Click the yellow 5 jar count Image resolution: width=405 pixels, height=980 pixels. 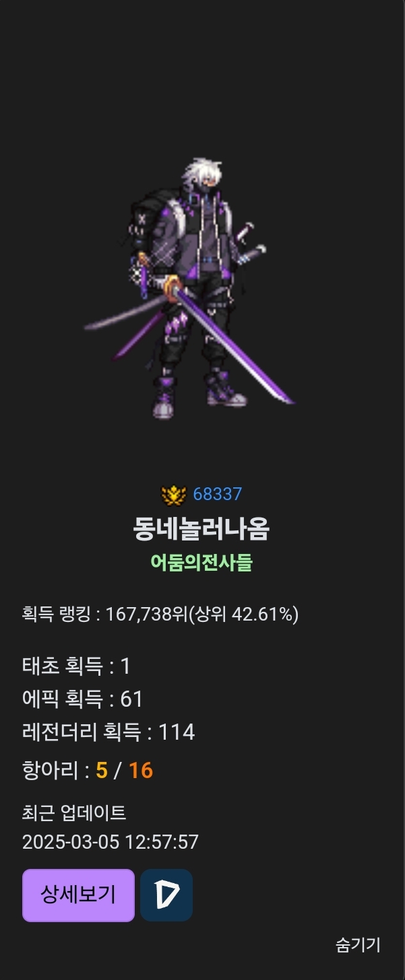(101, 771)
